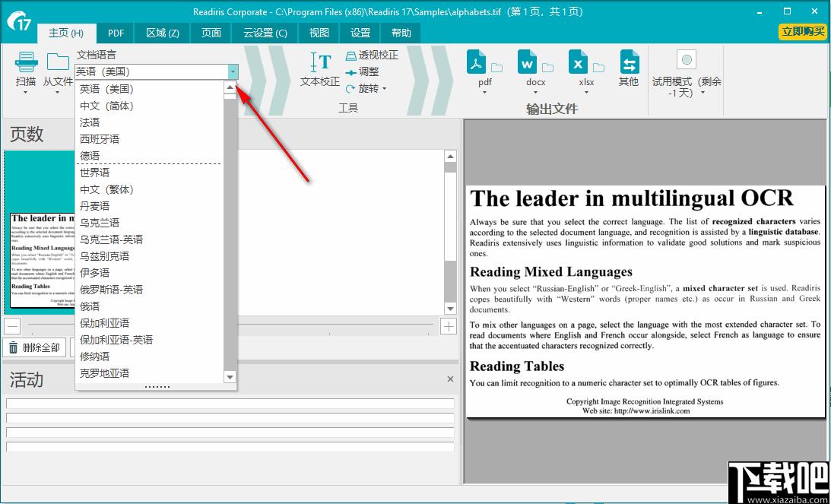Image resolution: width=831 pixels, height=504 pixels.
Task: Choose the pdf output file icon
Action: 477,62
